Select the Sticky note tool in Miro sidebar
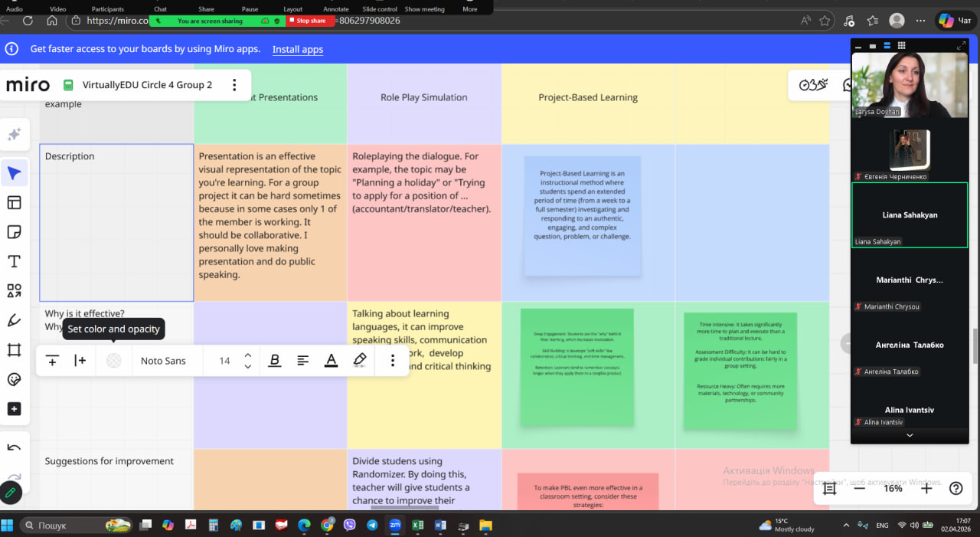Image resolution: width=980 pixels, height=537 pixels. [x=14, y=232]
